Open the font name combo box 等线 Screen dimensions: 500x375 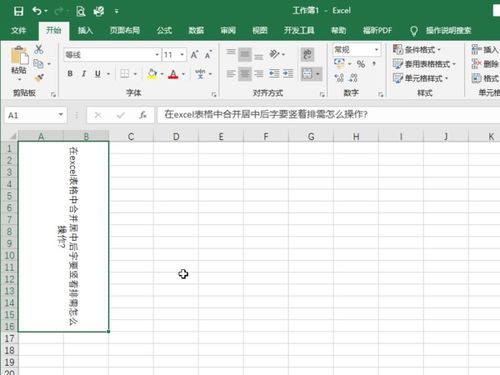(112, 55)
